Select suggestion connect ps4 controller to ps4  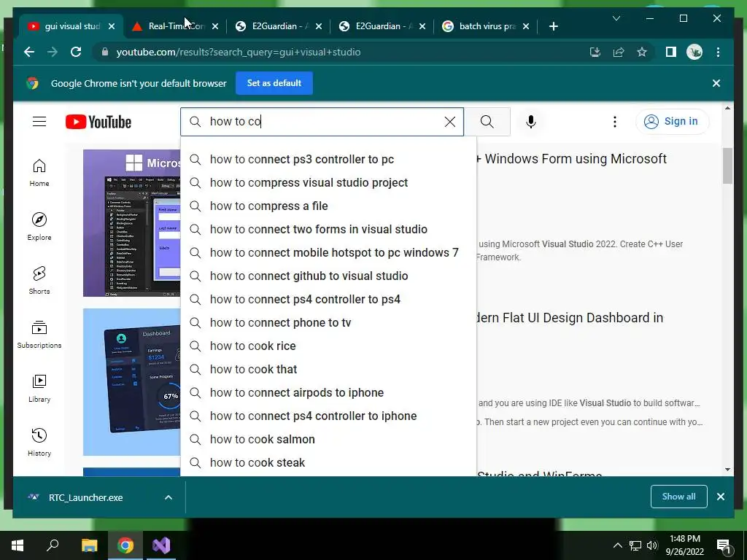pyautogui.click(x=328, y=299)
